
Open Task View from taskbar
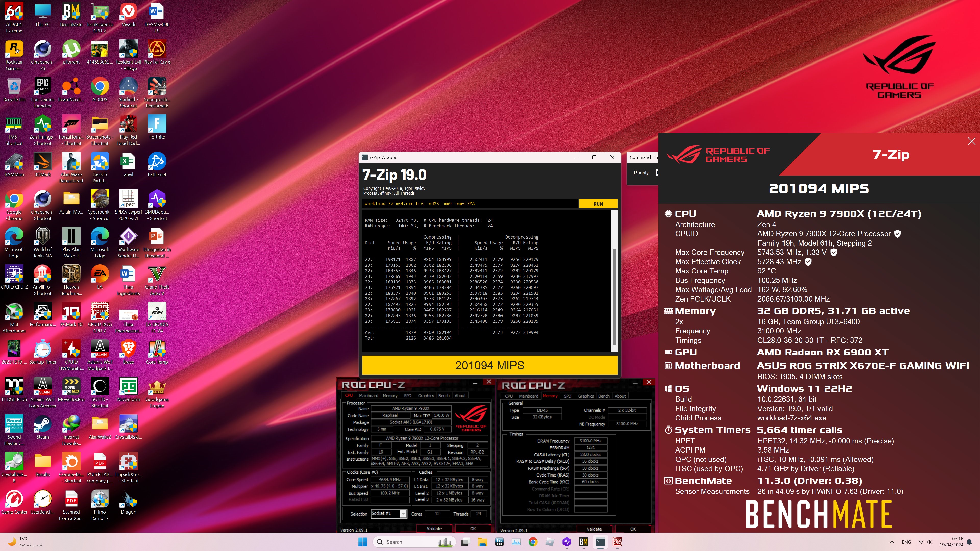point(465,542)
